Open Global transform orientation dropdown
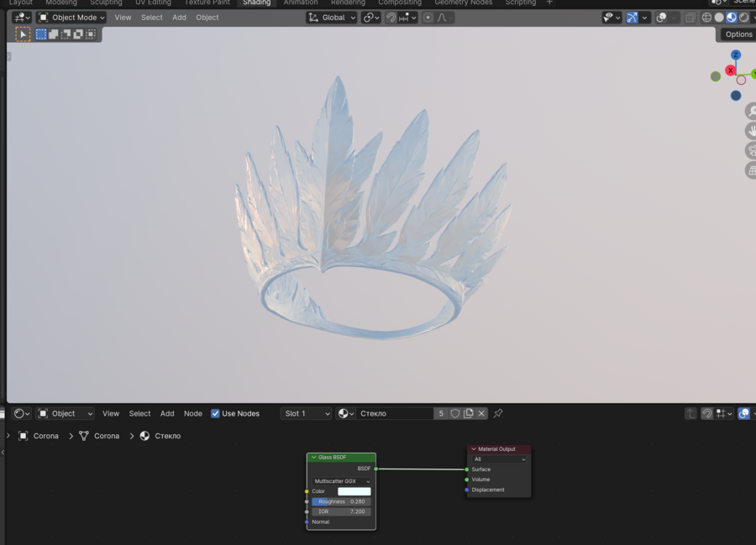 332,18
